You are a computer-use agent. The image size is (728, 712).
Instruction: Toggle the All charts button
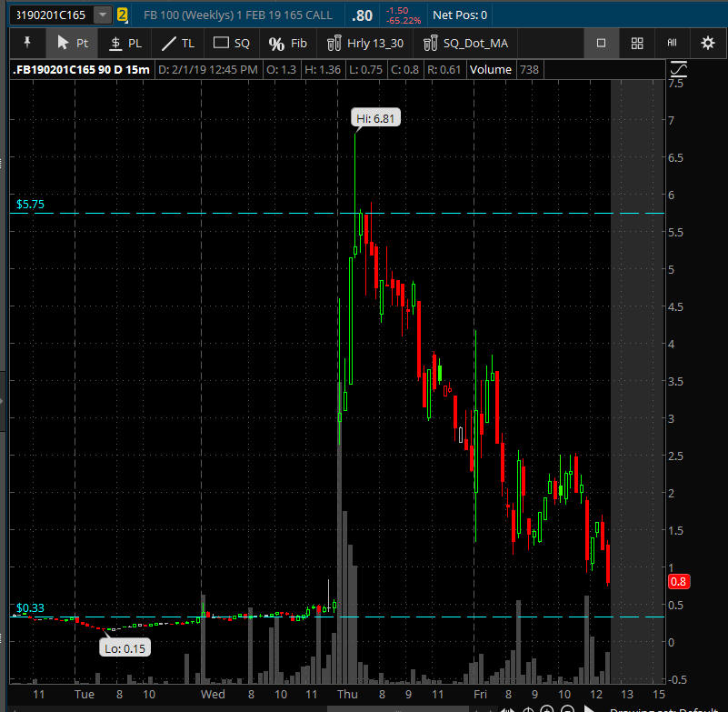pyautogui.click(x=673, y=43)
